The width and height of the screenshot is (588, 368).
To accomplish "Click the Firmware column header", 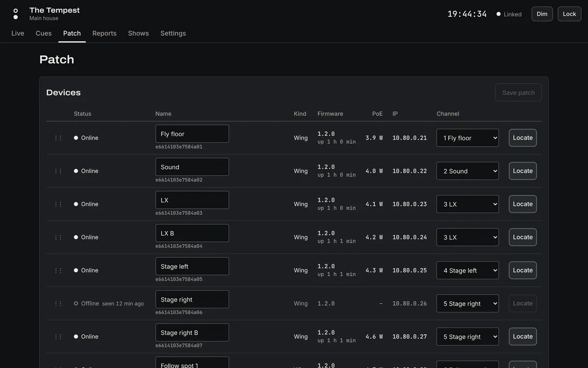I will pyautogui.click(x=330, y=114).
